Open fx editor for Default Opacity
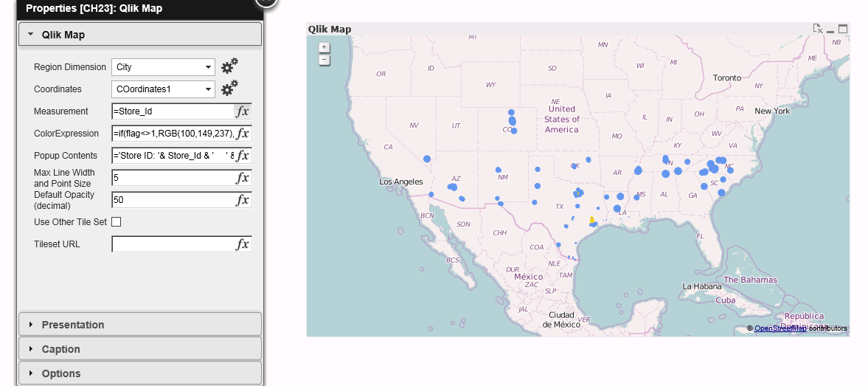The height and width of the screenshot is (386, 868). pyautogui.click(x=243, y=200)
